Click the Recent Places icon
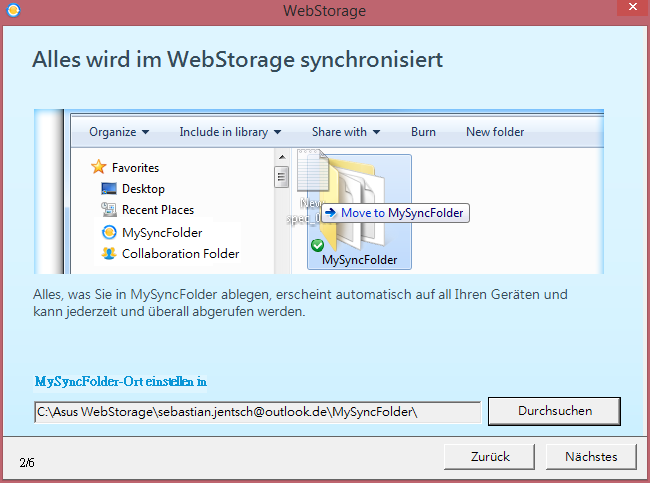Viewport: 650px width, 483px height. 110,210
